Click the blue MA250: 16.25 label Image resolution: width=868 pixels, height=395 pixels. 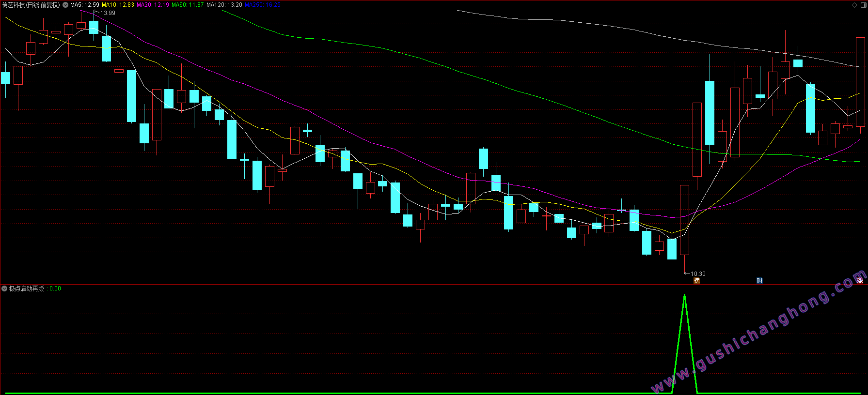(263, 5)
